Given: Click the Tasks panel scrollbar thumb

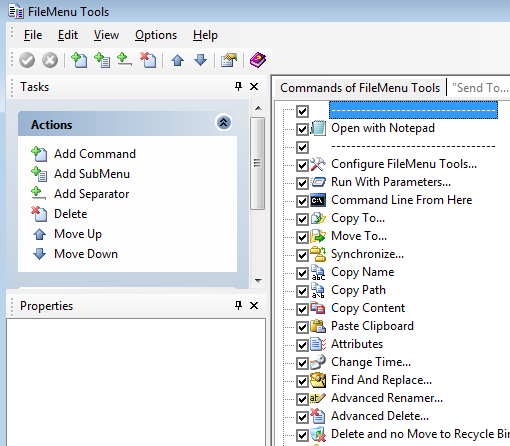Looking at the screenshot, I should coord(257,163).
